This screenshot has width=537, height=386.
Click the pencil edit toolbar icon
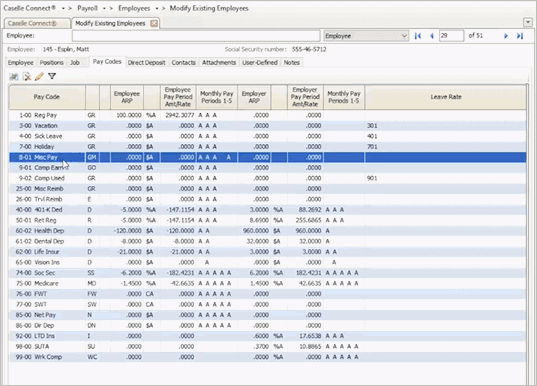coord(39,76)
